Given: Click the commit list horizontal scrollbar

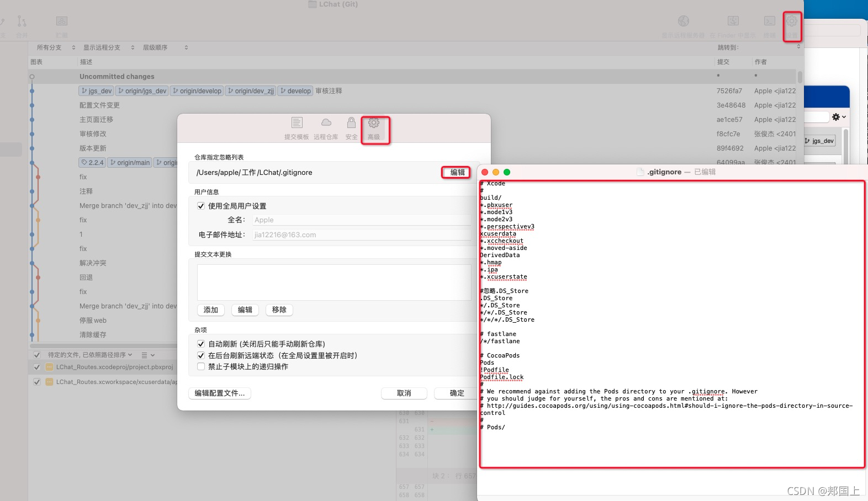Looking at the screenshot, I should (104, 346).
